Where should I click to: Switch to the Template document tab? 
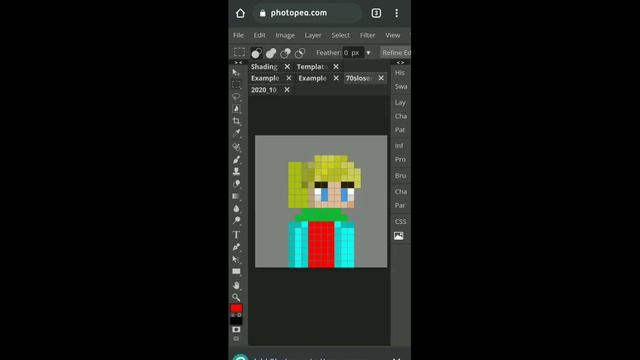(x=312, y=67)
